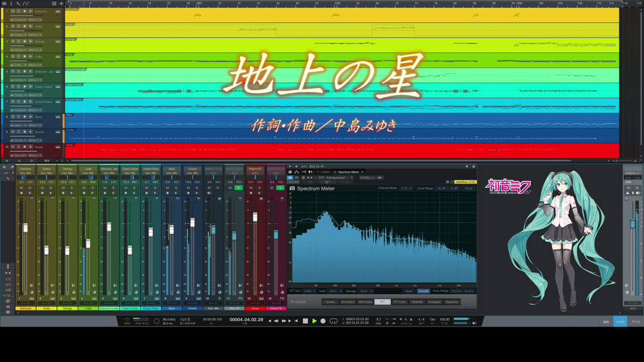Mute the Bass mixer channel

tap(167, 188)
